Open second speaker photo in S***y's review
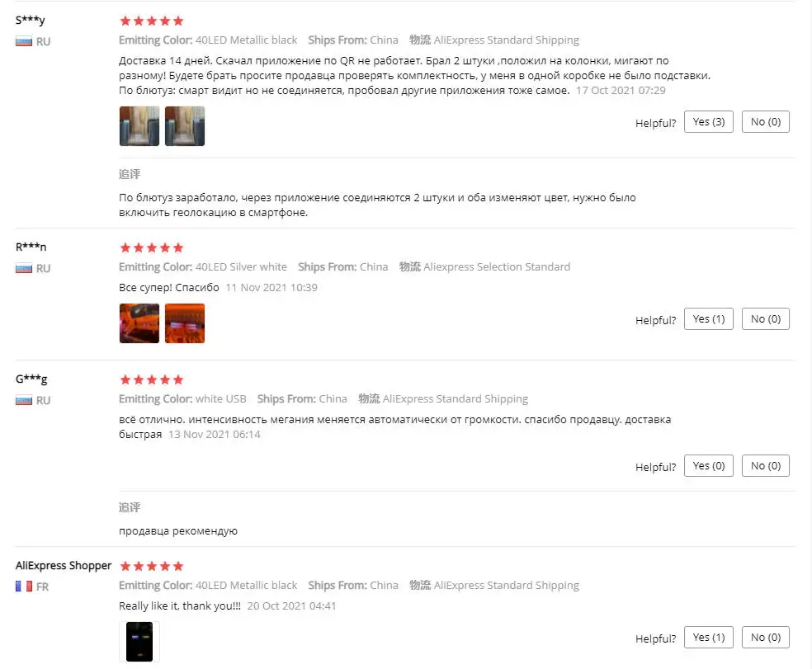 coord(185,126)
